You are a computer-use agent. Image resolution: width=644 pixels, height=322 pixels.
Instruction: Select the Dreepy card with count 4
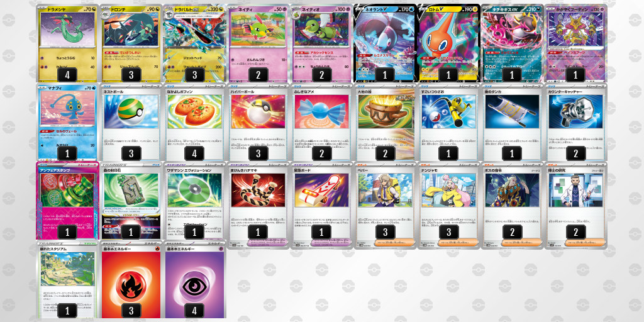point(68,43)
